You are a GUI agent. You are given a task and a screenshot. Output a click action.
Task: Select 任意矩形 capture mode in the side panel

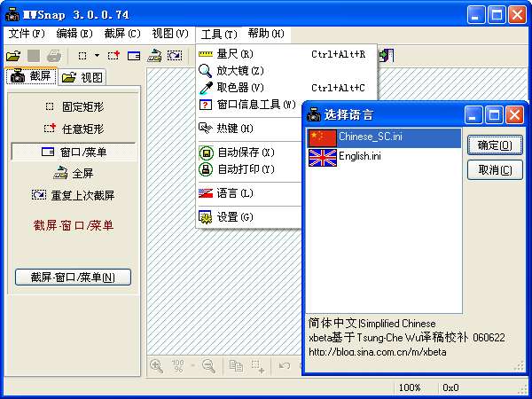(74, 129)
